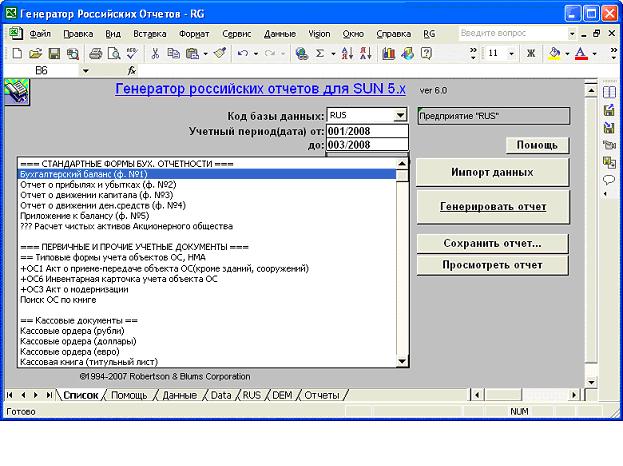Image resolution: width=623 pixels, height=466 pixels.
Task: Click the Просмотреть отчет button
Action: [x=492, y=265]
